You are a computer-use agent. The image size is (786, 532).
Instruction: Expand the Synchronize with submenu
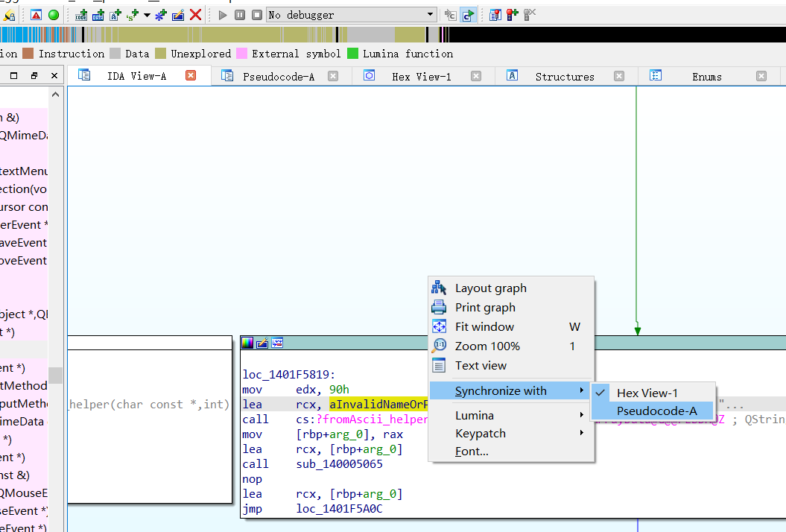point(511,390)
